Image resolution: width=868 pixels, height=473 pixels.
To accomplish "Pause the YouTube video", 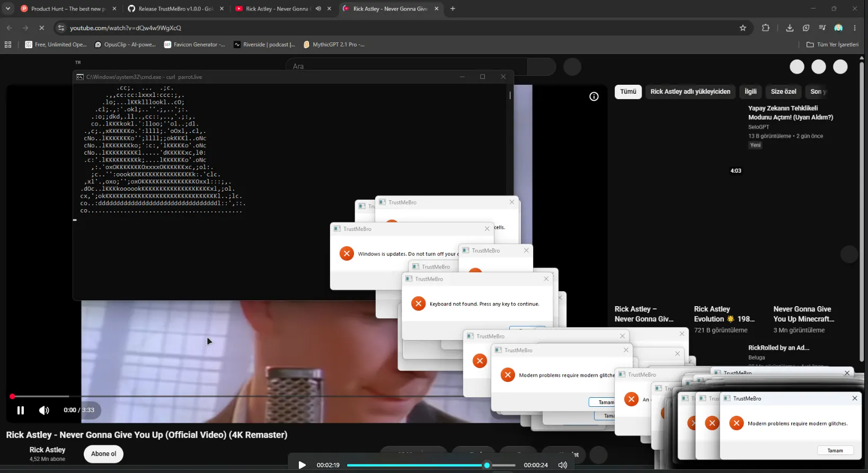I will (21, 410).
